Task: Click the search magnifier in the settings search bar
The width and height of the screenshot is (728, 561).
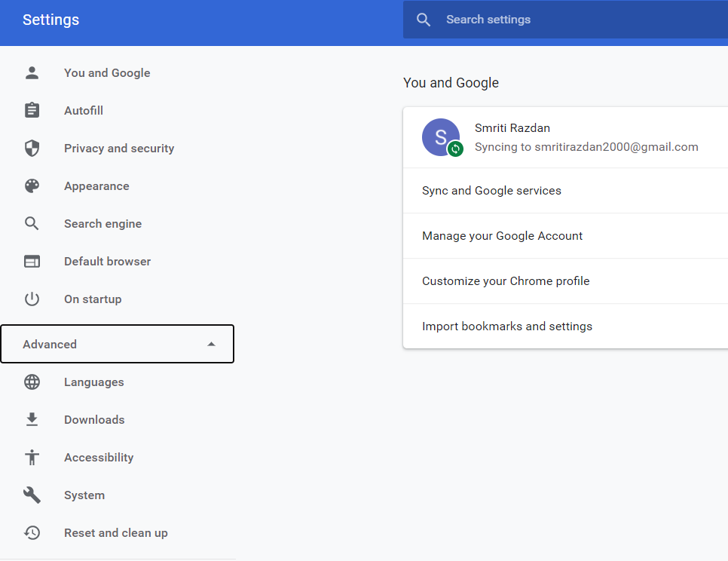Action: pos(424,20)
